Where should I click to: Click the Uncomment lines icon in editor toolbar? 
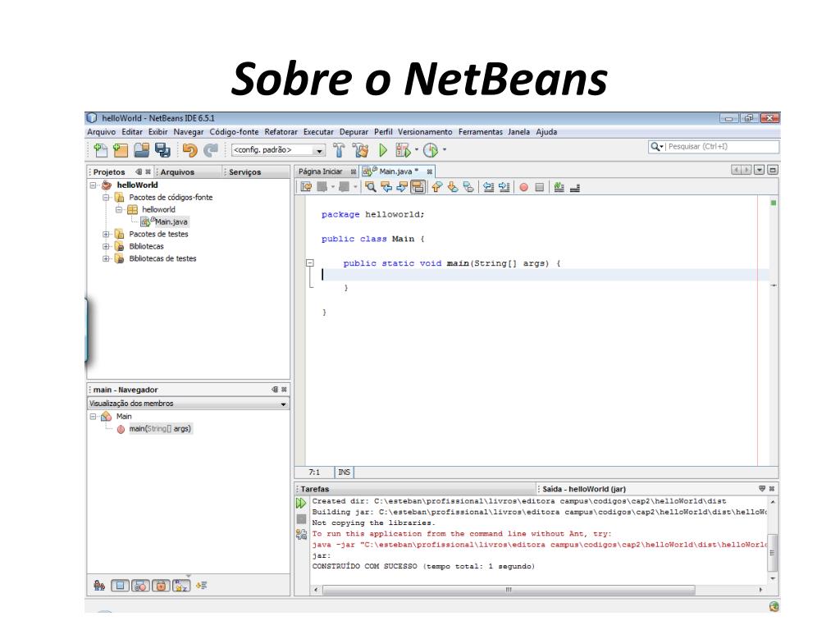coord(575,188)
